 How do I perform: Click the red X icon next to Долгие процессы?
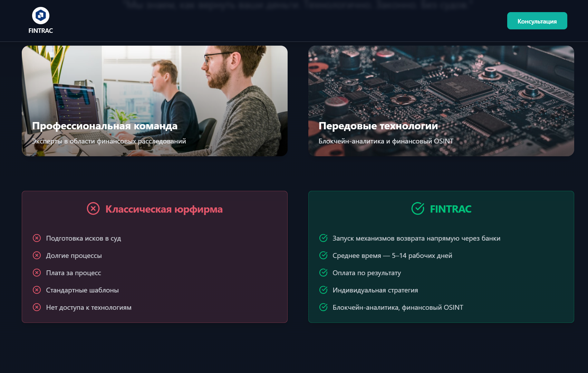(37, 255)
